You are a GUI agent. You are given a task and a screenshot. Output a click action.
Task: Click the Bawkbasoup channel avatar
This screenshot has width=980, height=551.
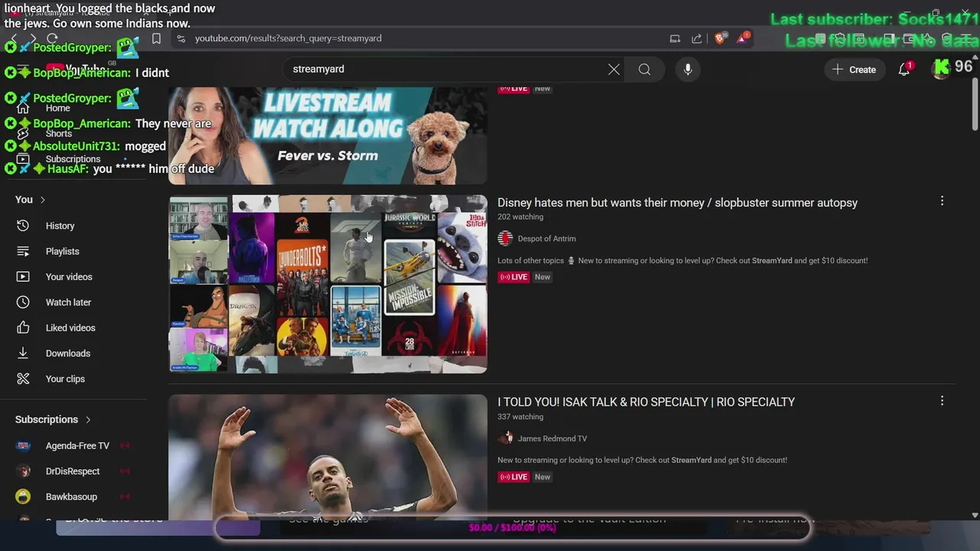point(23,497)
